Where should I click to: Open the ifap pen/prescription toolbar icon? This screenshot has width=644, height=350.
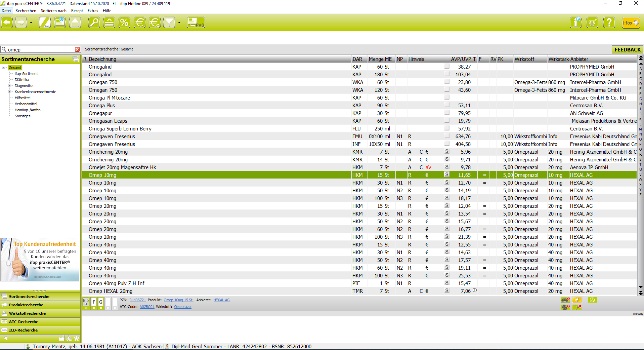[45, 23]
